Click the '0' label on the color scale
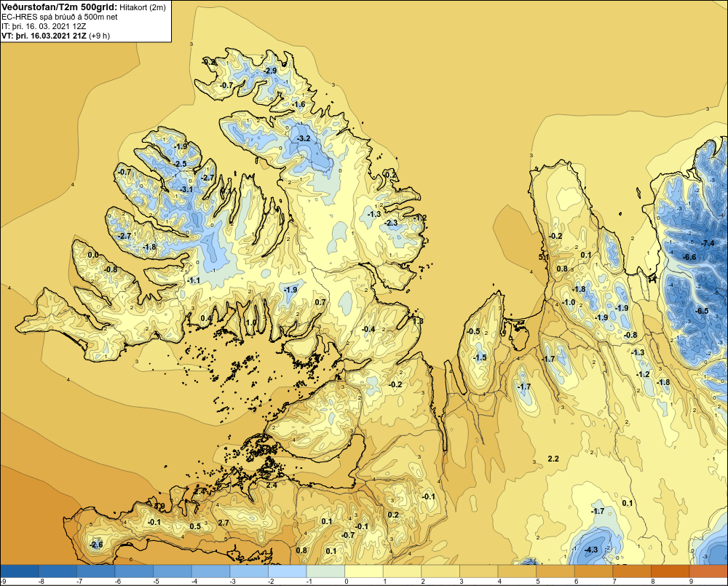Viewport: 728px width, 586px height. point(347,582)
